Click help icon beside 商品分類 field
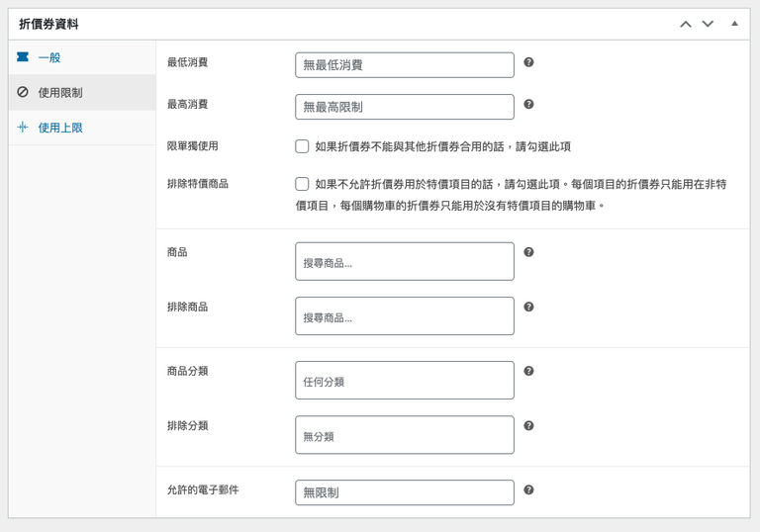The image size is (760, 532). pyautogui.click(x=528, y=371)
